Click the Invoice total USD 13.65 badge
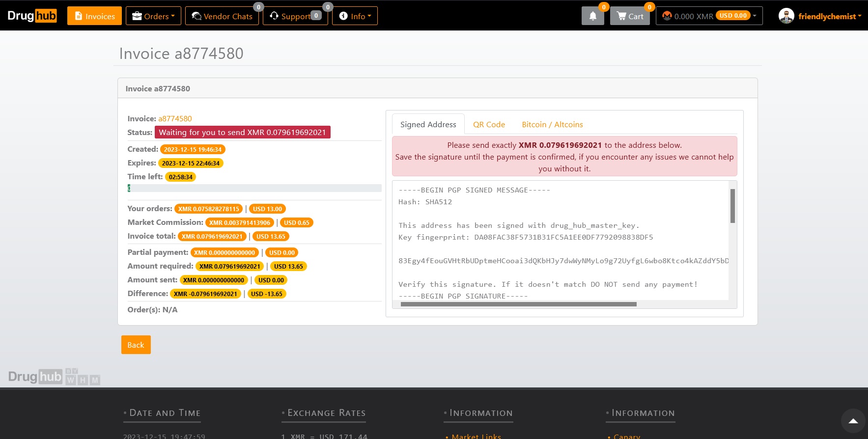The image size is (868, 439). coord(271,236)
